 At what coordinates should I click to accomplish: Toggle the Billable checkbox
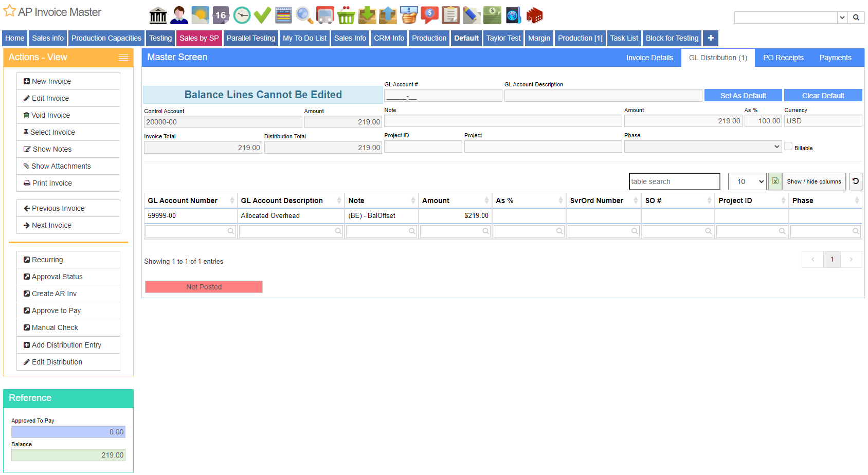[x=788, y=147]
